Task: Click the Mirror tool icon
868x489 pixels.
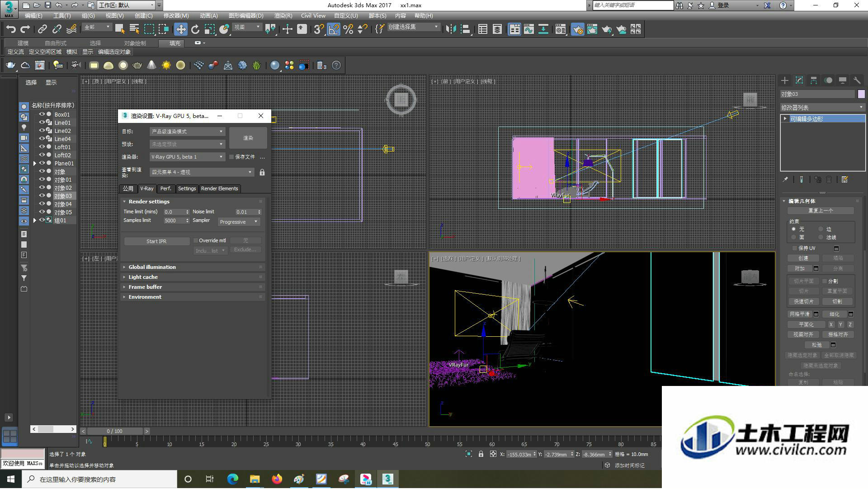Action: tap(451, 29)
